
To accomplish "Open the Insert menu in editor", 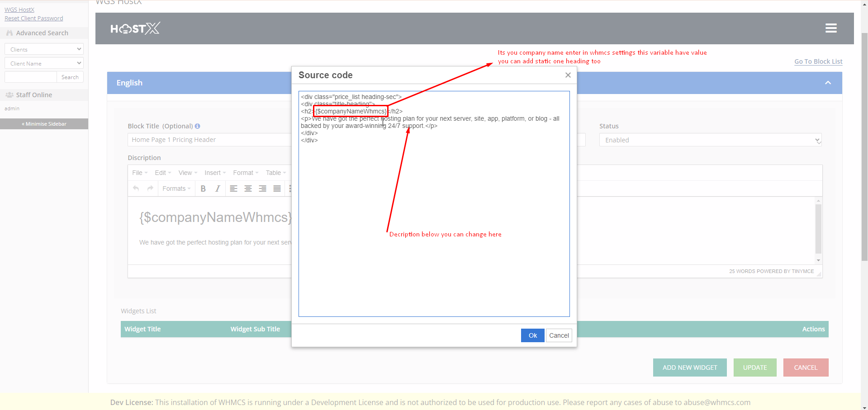I will click(x=214, y=173).
